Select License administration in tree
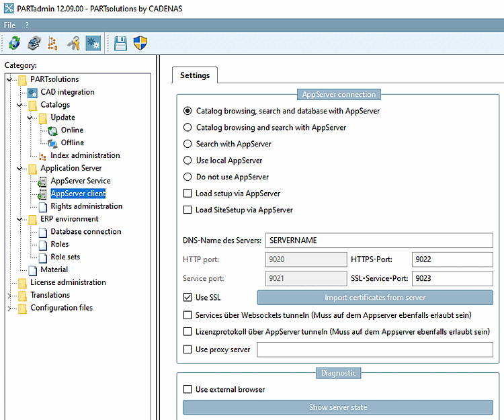 68,282
